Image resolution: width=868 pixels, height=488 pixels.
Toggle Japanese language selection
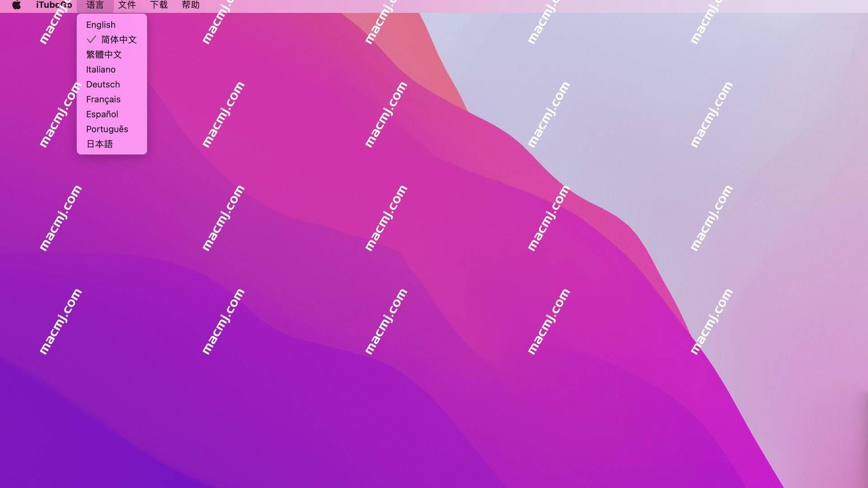[99, 144]
